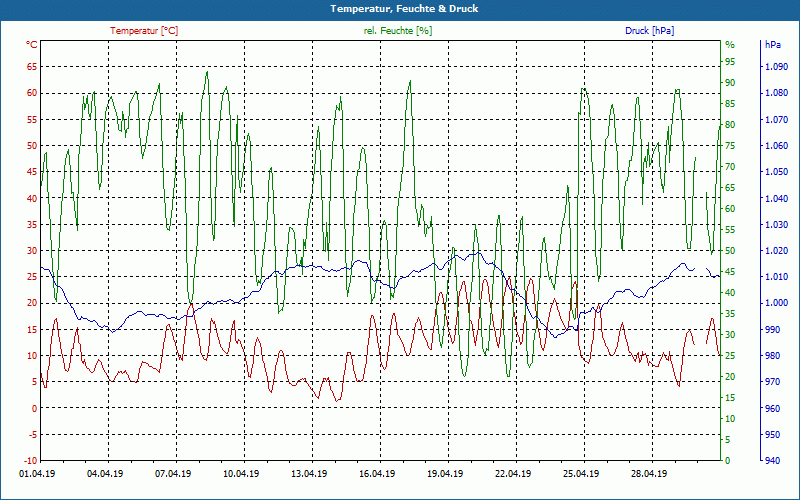
Task: Click the blue '1.040' pressure axis tick
Action: (x=776, y=198)
